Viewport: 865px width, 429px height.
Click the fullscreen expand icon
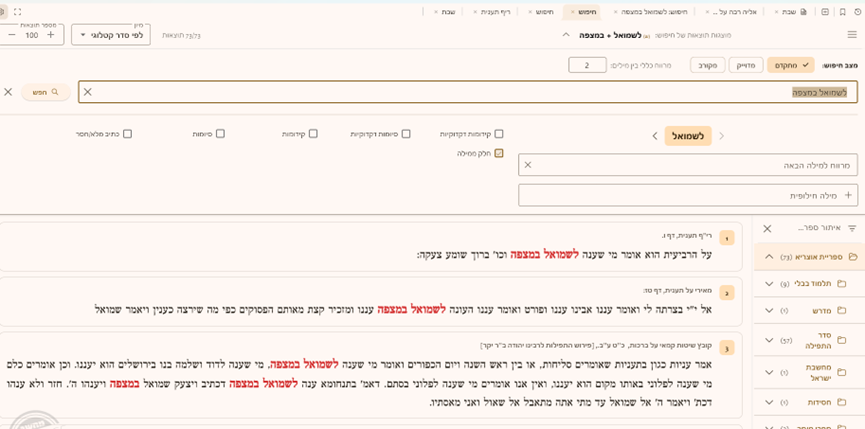point(17,12)
